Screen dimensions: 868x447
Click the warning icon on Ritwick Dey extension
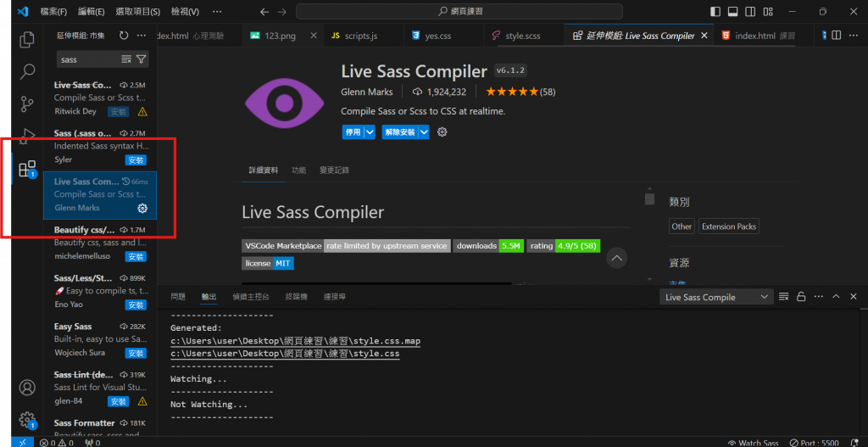pos(142,112)
